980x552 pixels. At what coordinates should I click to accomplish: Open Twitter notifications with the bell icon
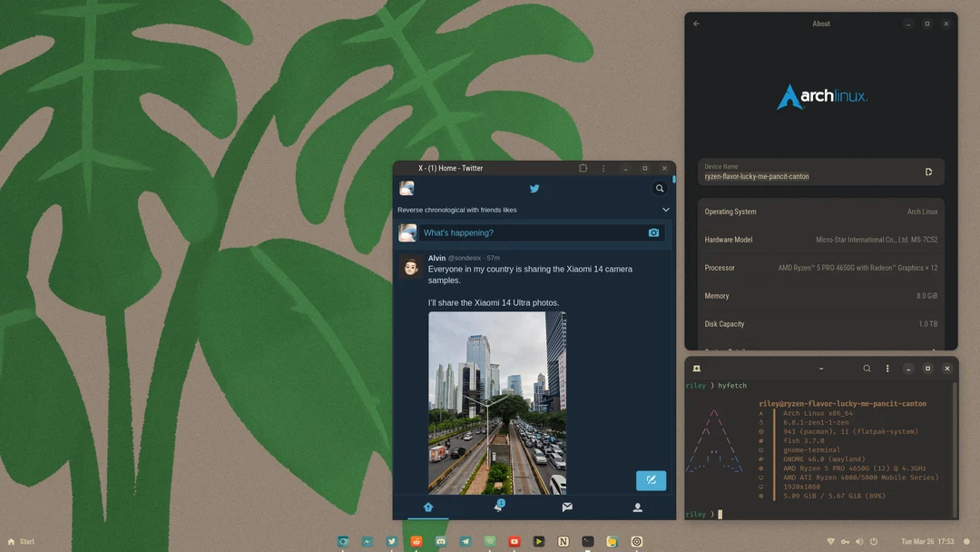498,508
